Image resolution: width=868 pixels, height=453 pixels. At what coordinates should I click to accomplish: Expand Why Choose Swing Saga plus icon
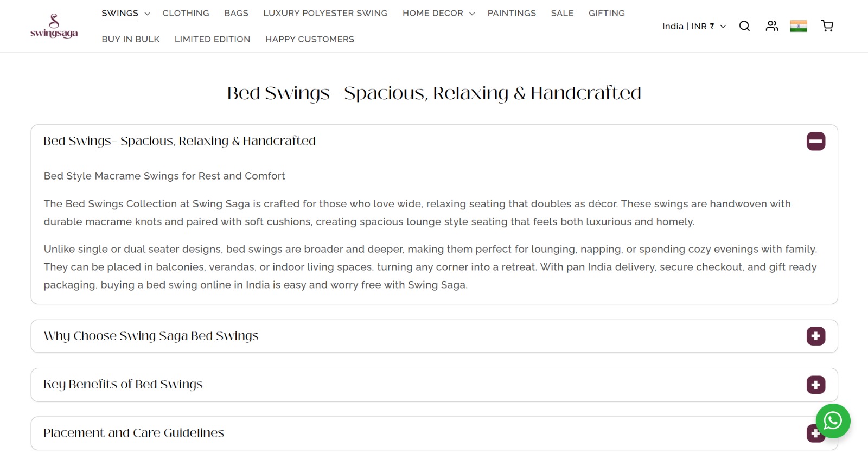point(815,336)
